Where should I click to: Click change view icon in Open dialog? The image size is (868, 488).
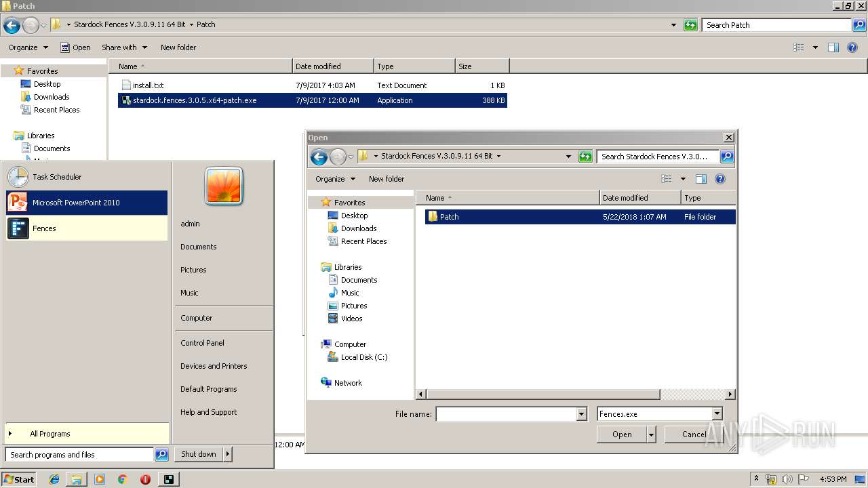[x=666, y=179]
